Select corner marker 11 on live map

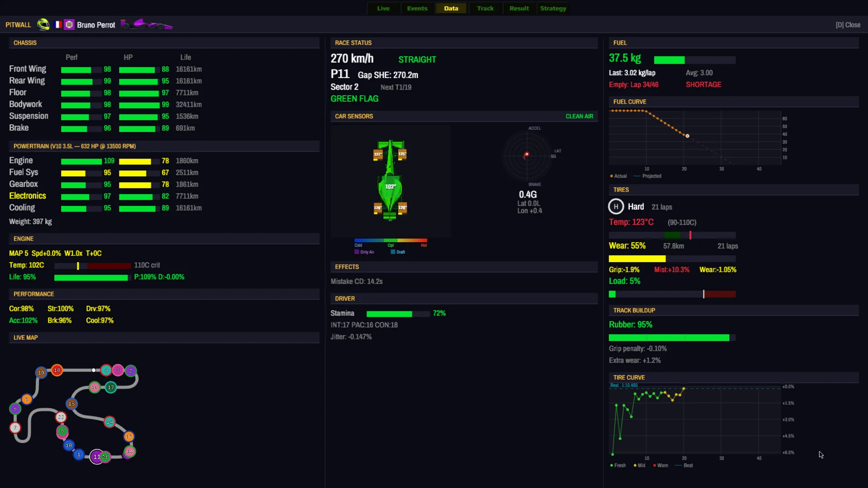click(x=97, y=457)
